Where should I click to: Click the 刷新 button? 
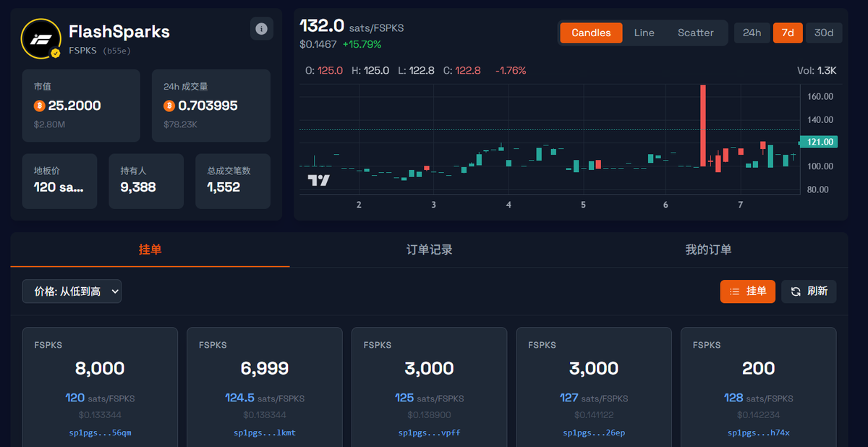point(809,291)
